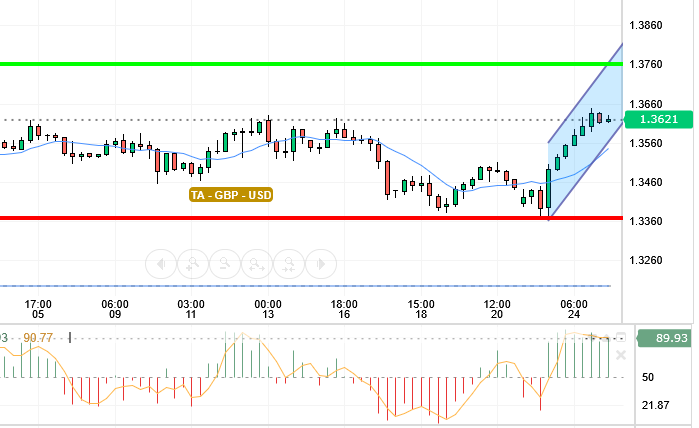
Task: Move indicator pane up with arrow
Action: [x=606, y=337]
